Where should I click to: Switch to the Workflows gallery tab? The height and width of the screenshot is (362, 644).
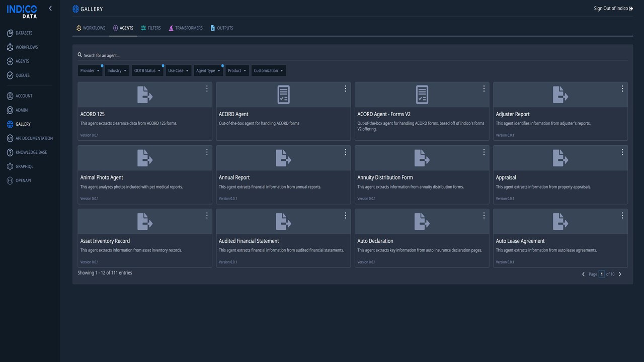click(x=91, y=28)
